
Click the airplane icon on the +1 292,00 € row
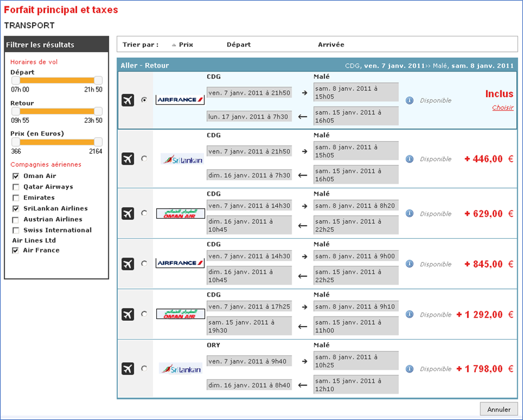click(128, 314)
